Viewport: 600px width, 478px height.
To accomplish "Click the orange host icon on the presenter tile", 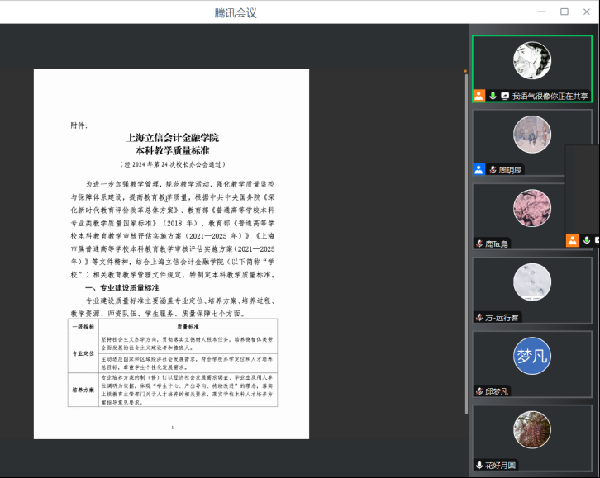I will (480, 96).
